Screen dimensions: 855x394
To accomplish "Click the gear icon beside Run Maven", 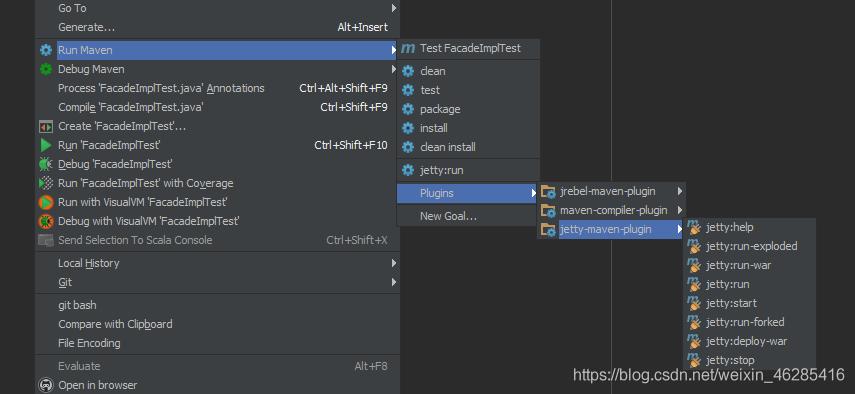I will [46, 50].
